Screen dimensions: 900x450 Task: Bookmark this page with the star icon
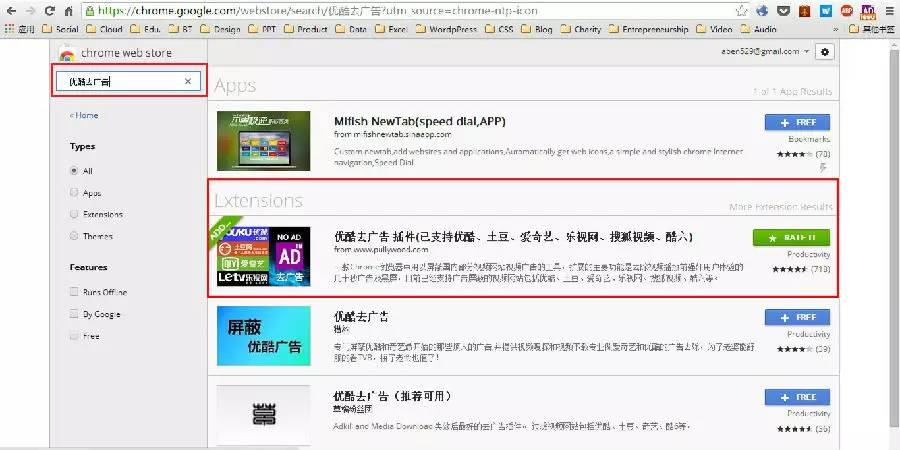tap(741, 12)
